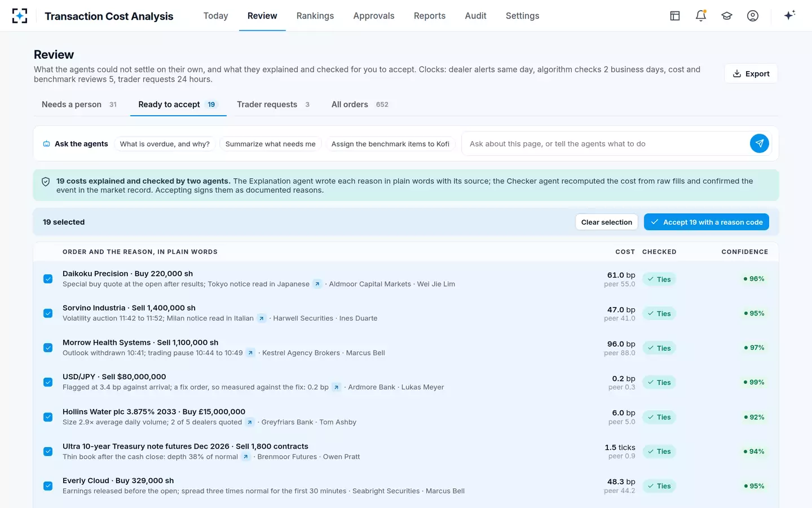Uncheck the Daikoku Precision order
The height and width of the screenshot is (508, 812).
click(x=48, y=279)
